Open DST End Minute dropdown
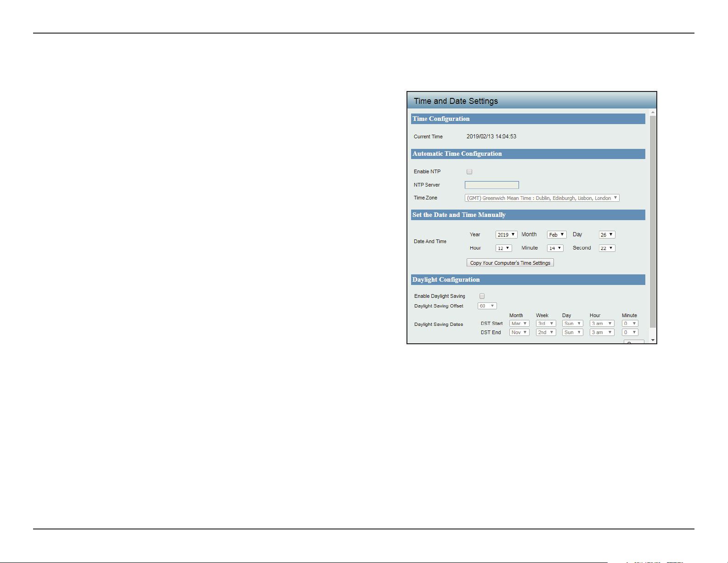The width and height of the screenshot is (728, 563). tap(630, 332)
